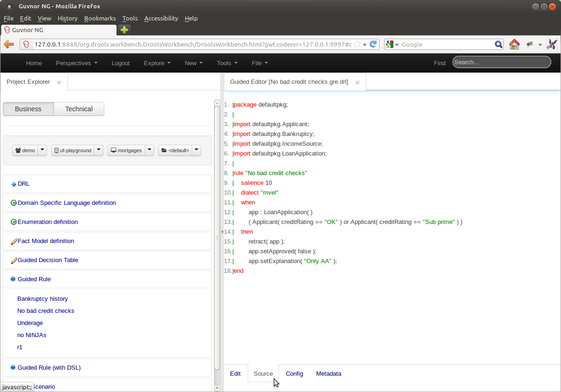This screenshot has width=561, height=392.
Task: Open the Bankruptcy history rule
Action: point(42,299)
